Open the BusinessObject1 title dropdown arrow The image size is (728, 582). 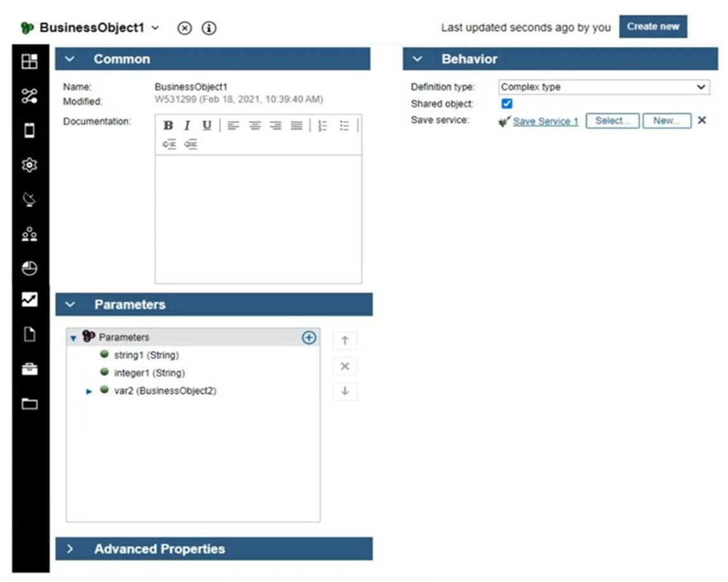pos(156,28)
